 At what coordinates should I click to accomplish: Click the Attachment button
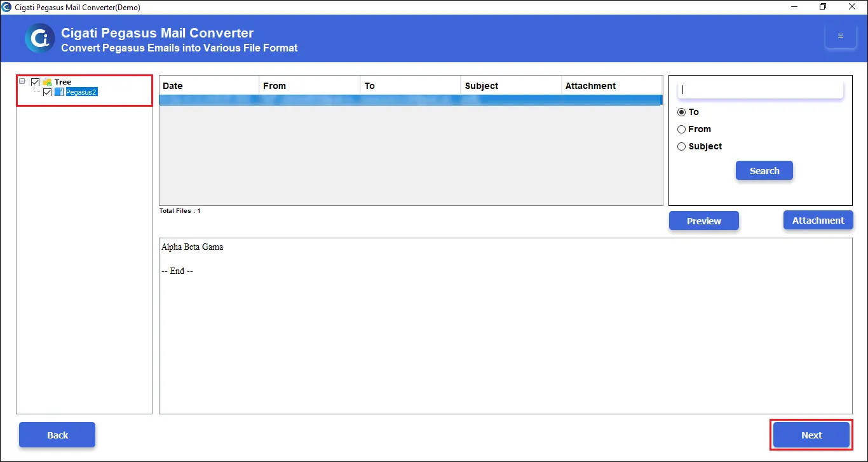coord(818,220)
